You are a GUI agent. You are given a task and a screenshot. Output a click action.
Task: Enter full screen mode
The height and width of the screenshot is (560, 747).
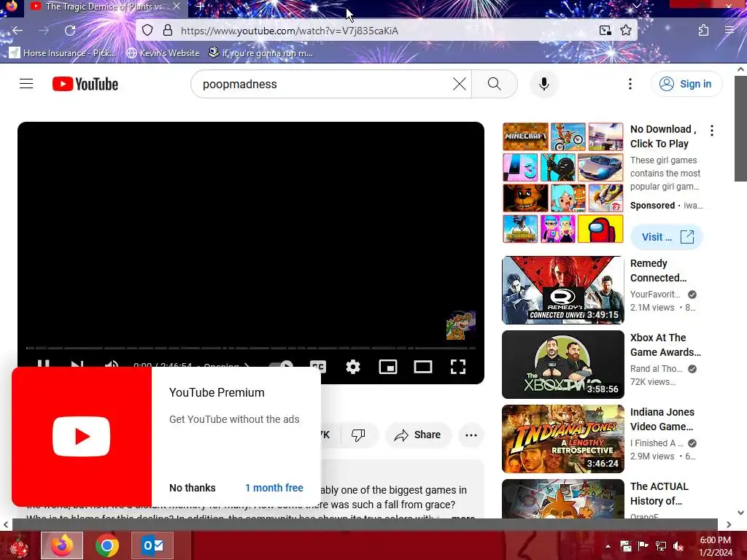[x=458, y=367]
